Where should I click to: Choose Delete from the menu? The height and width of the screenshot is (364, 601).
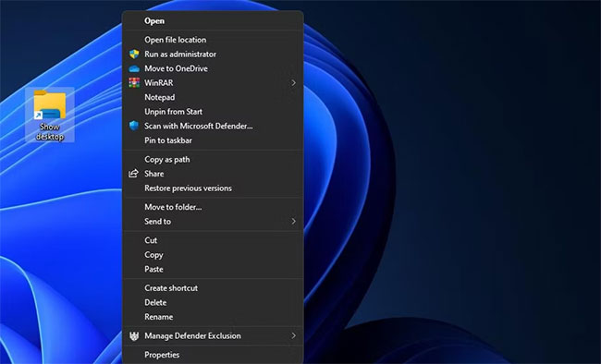coord(213,302)
